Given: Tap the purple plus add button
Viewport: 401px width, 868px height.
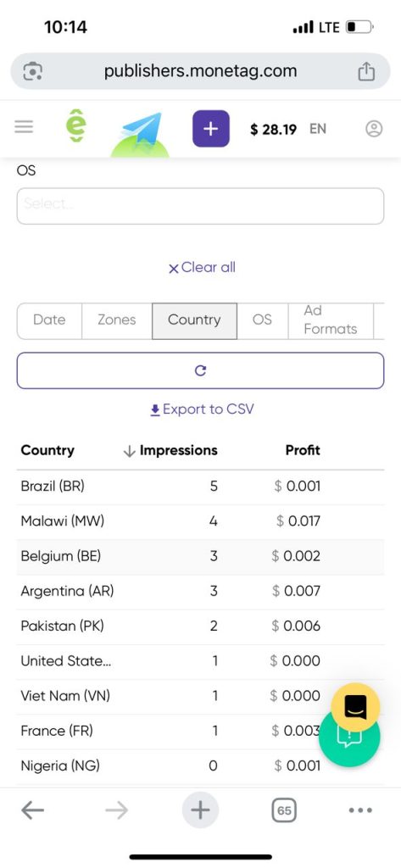Looking at the screenshot, I should [x=211, y=129].
